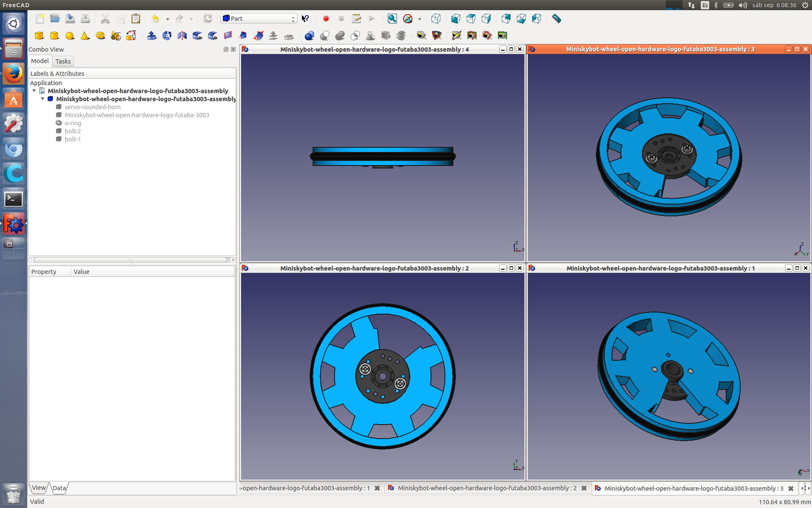Select servo-rounded-horn in the model tree
This screenshot has height=508, width=812.
click(x=92, y=107)
